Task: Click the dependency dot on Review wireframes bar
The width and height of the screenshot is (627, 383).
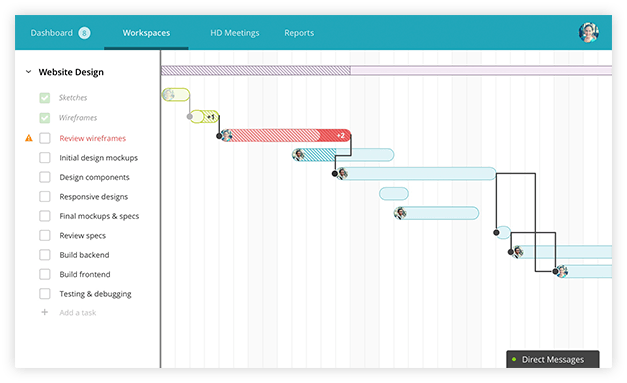Action: pos(219,136)
